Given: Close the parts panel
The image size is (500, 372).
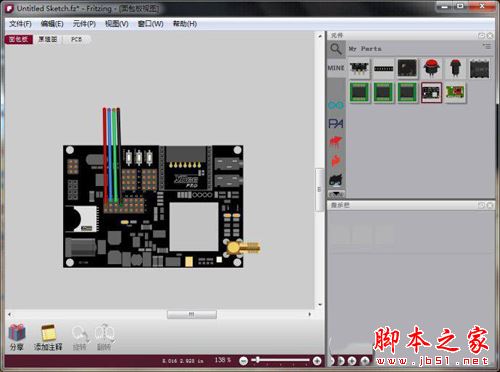Looking at the screenshot, I should coord(490,35).
